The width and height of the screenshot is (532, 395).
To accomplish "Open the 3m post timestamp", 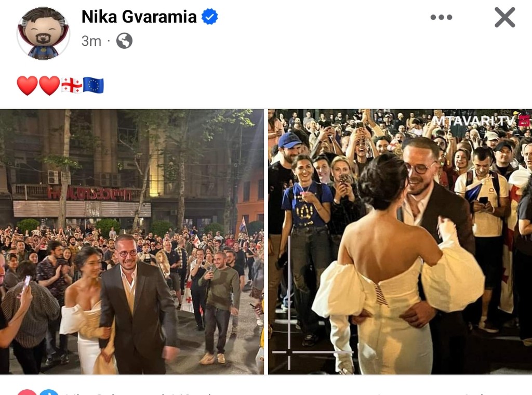I will [91, 41].
